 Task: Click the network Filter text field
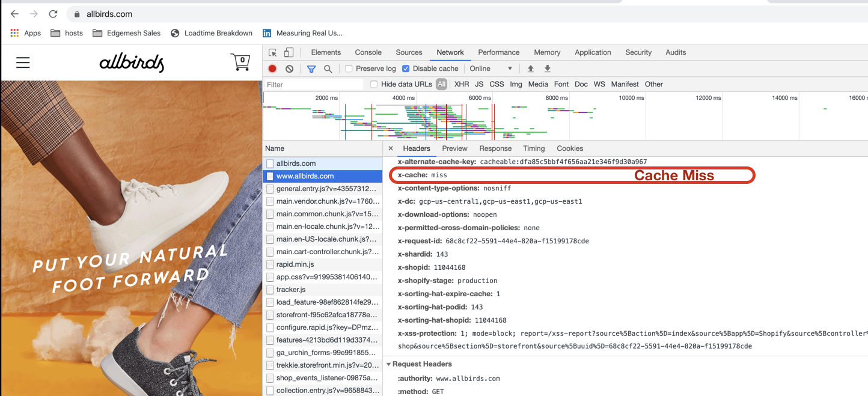pyautogui.click(x=314, y=85)
